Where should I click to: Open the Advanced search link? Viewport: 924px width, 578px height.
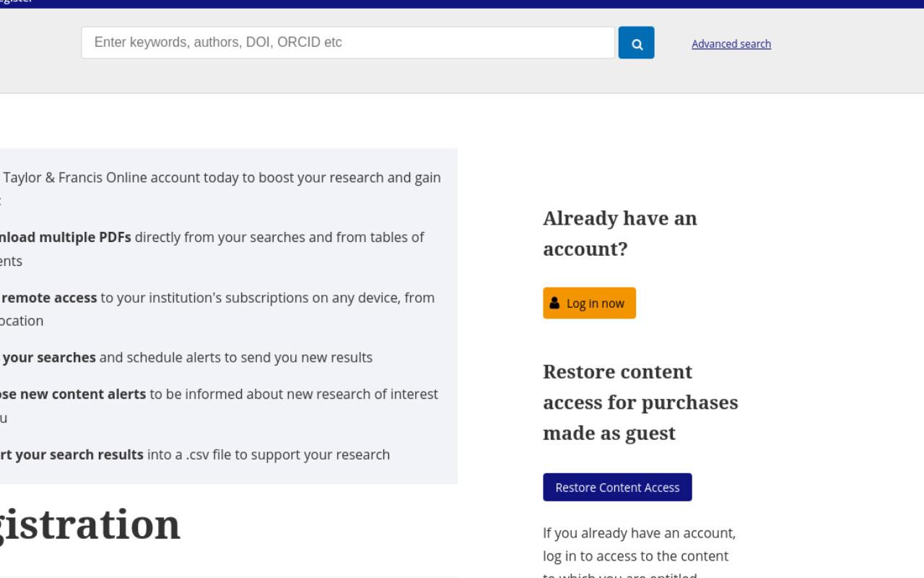pos(731,44)
